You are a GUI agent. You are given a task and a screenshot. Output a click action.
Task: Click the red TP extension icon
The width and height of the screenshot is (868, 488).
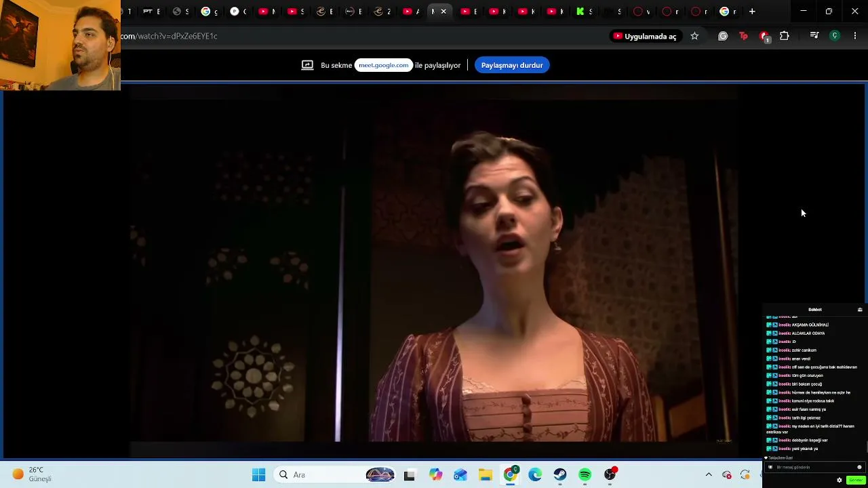point(743,36)
